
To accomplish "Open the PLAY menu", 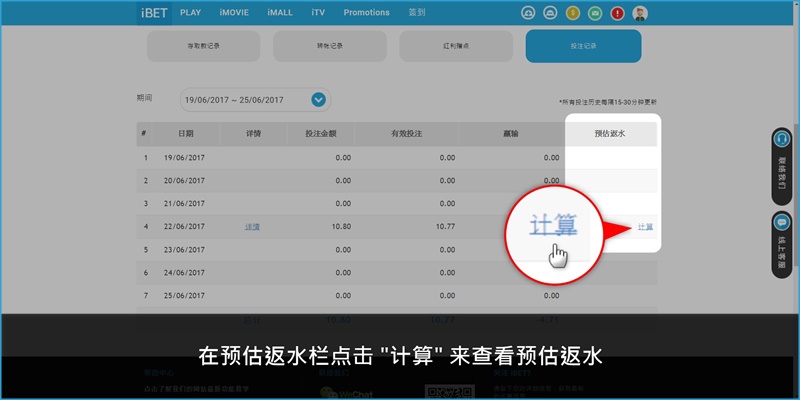I will pyautogui.click(x=190, y=13).
